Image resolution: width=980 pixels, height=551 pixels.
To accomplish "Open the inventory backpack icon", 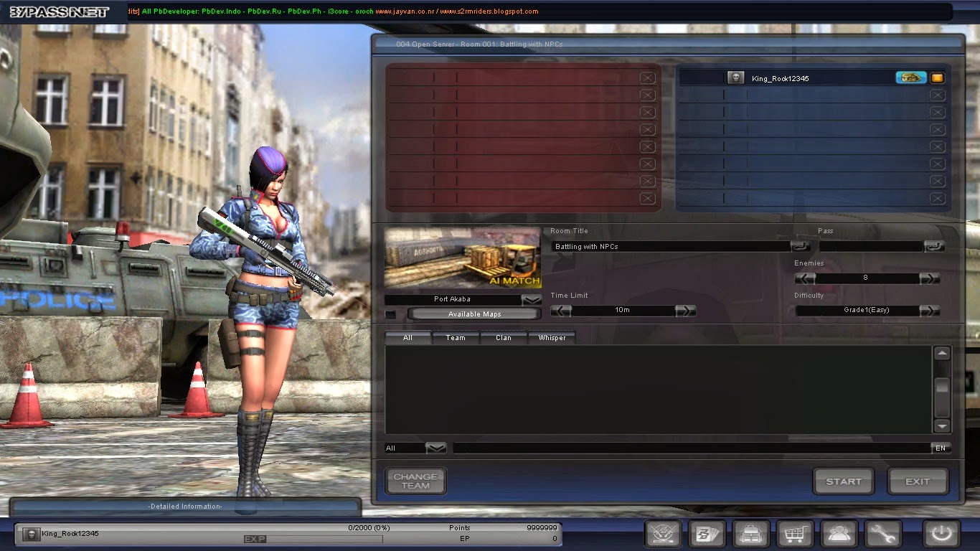I will 751,534.
